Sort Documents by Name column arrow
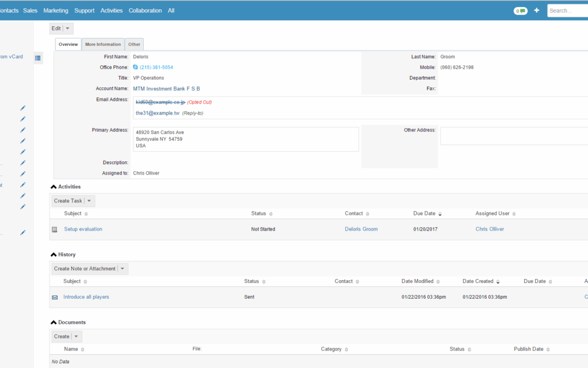Viewport: 588px width, 368px height. (x=83, y=349)
